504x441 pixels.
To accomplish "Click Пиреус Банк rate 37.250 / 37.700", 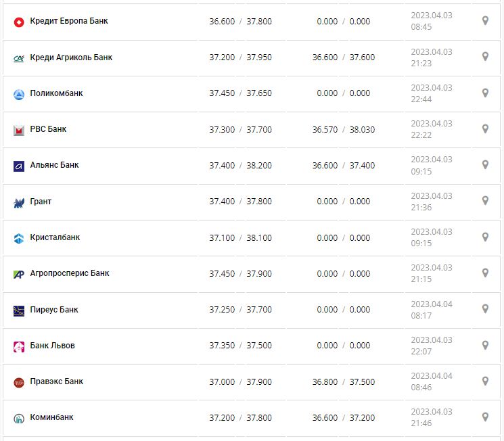I will [x=240, y=310].
